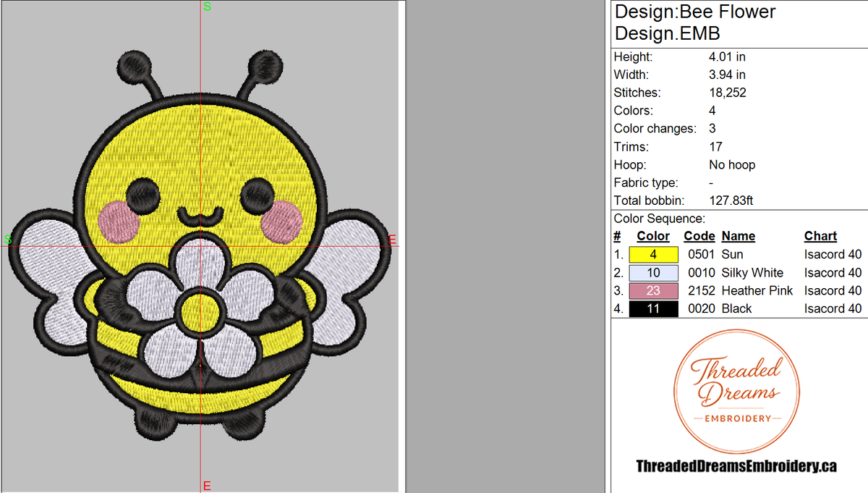
Task: Click the Black color swatch numbered 11
Action: coord(654,309)
